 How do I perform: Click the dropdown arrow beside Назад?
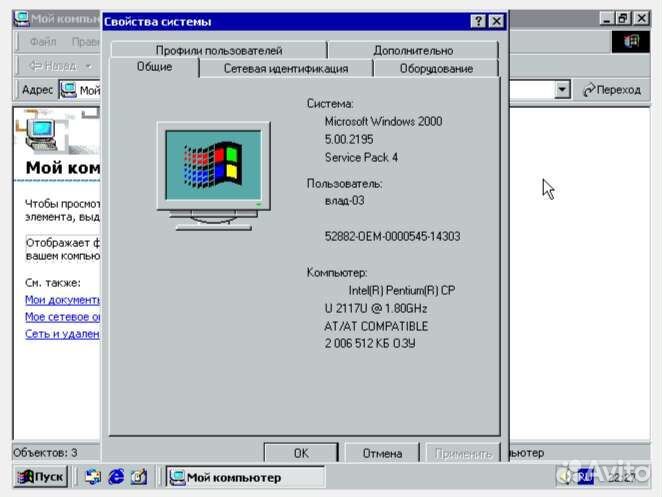(x=89, y=66)
